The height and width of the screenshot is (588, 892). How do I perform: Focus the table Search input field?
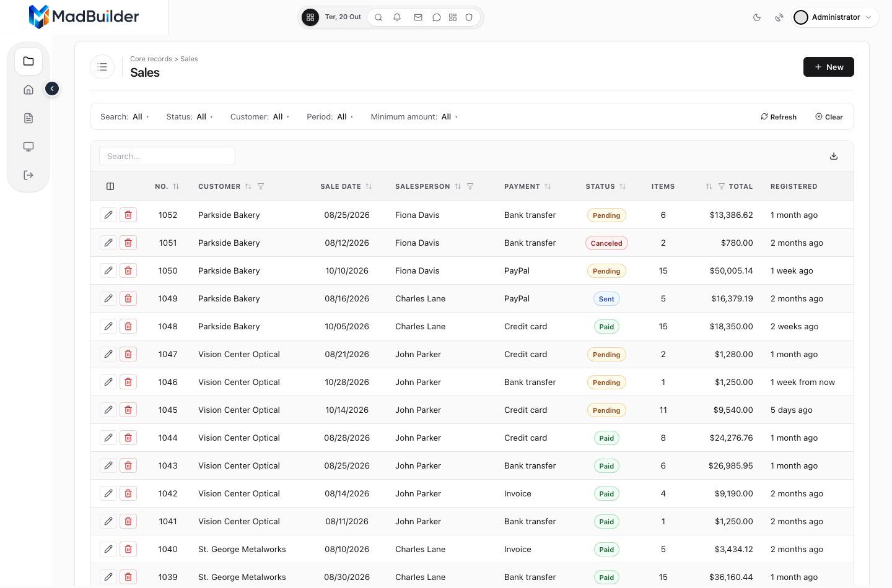click(167, 156)
